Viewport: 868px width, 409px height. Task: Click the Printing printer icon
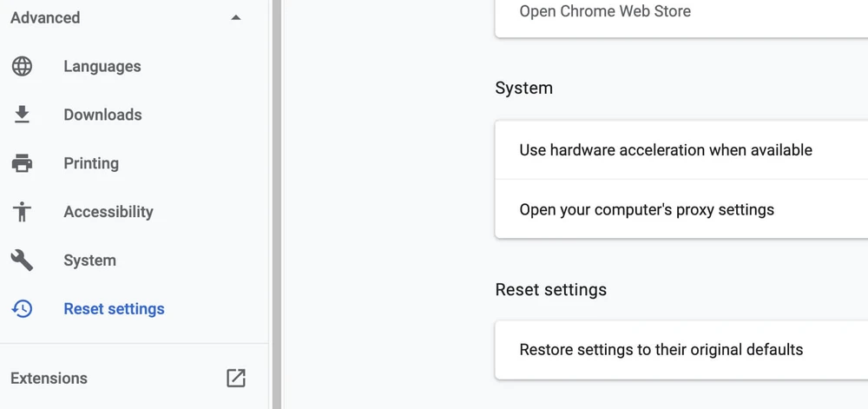[x=22, y=163]
